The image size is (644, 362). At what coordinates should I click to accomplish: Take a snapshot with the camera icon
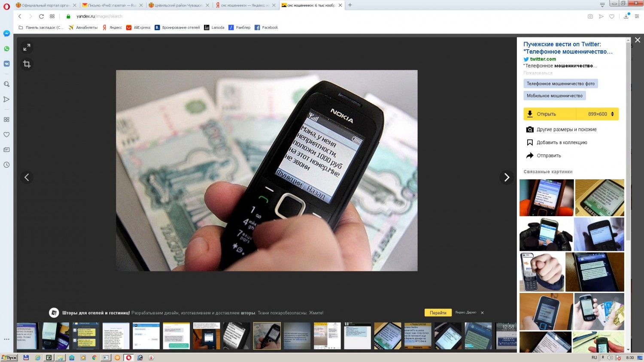coord(590,16)
